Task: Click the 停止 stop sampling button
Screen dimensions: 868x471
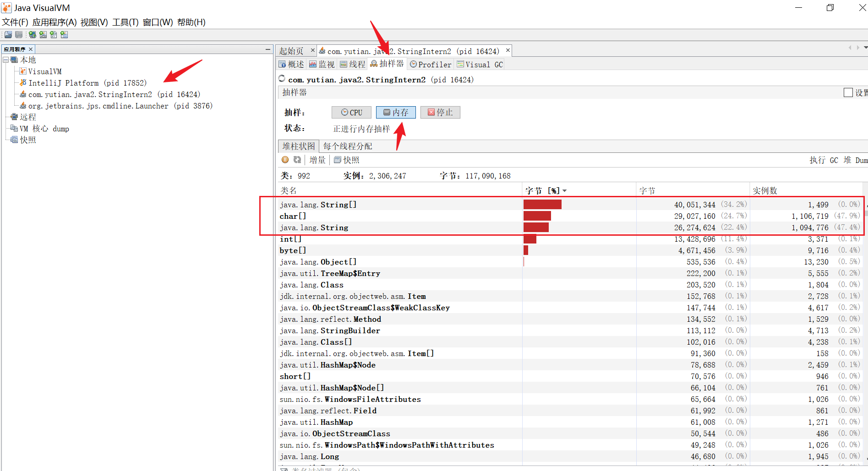Action: pyautogui.click(x=440, y=113)
